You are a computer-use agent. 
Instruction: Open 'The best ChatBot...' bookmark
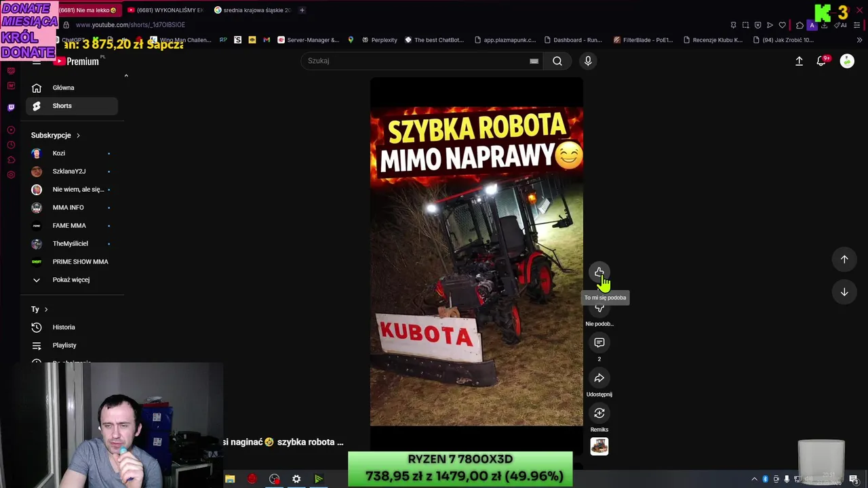[434, 40]
